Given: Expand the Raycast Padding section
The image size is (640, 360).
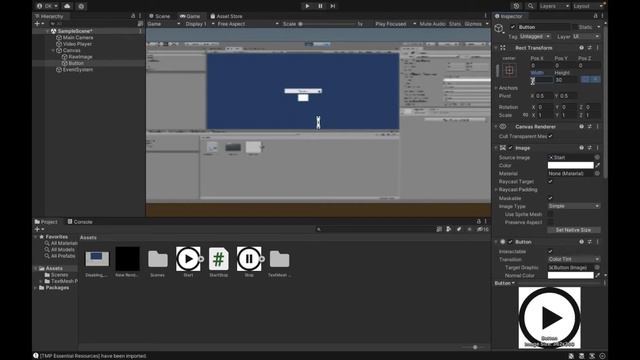Looking at the screenshot, I should (x=496, y=190).
